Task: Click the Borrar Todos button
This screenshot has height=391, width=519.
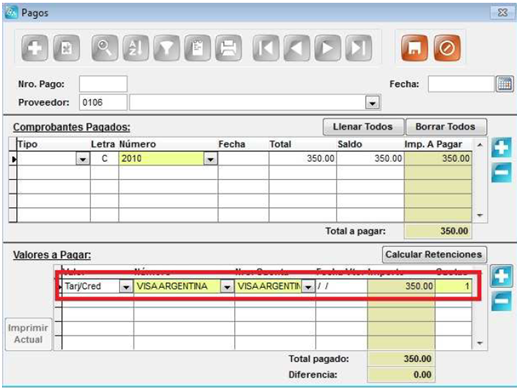Action: [446, 127]
